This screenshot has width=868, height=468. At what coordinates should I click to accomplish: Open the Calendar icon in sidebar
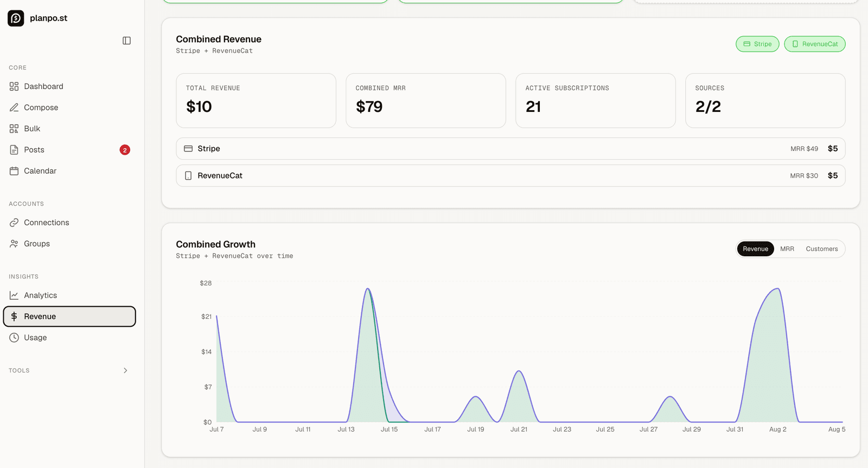[14, 171]
